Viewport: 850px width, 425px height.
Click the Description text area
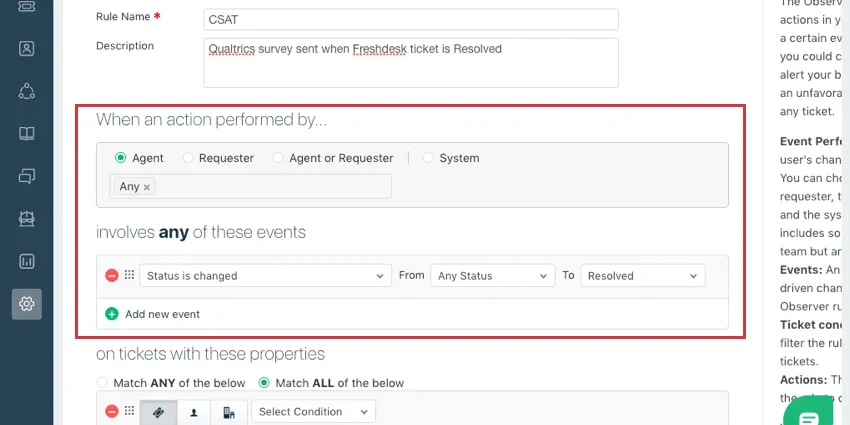tap(410, 62)
